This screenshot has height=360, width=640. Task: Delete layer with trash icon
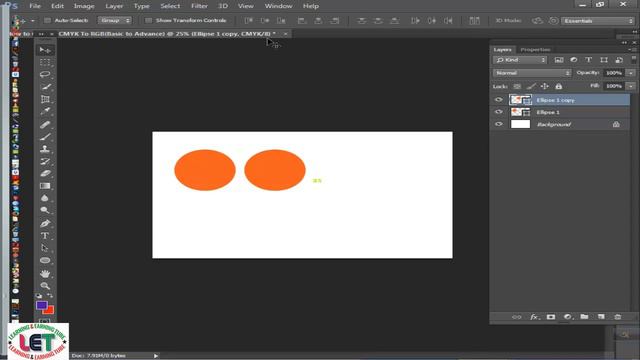pyautogui.click(x=618, y=317)
